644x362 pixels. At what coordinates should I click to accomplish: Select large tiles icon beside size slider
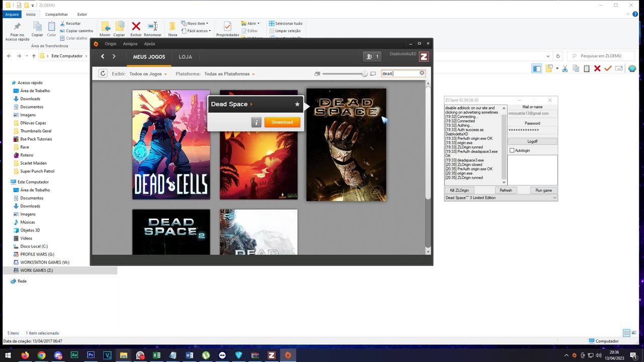click(373, 74)
